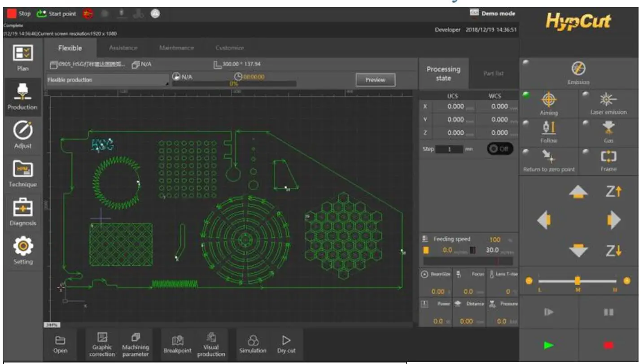Open a file with the Open button
Image resolution: width=643 pixels, height=364 pixels.
point(60,344)
